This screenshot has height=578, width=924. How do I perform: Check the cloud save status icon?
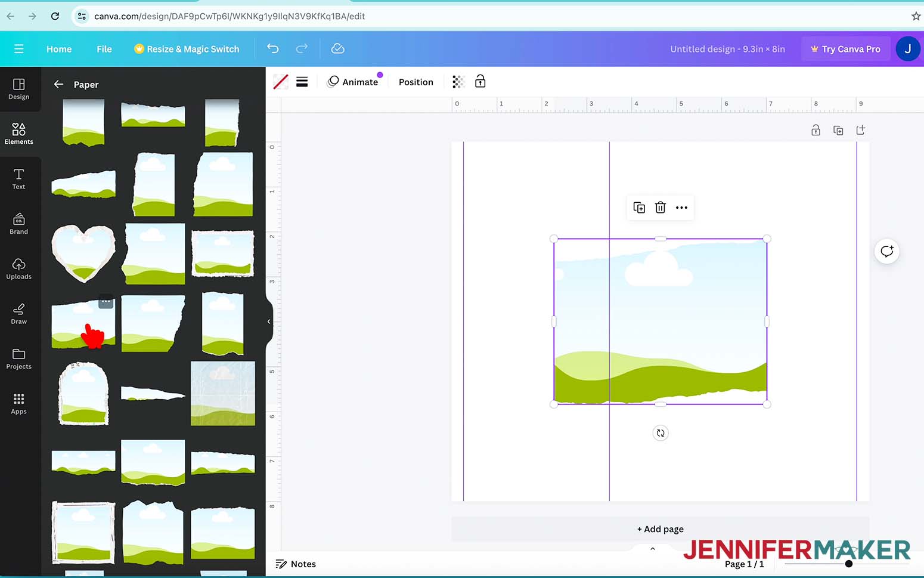tap(338, 49)
